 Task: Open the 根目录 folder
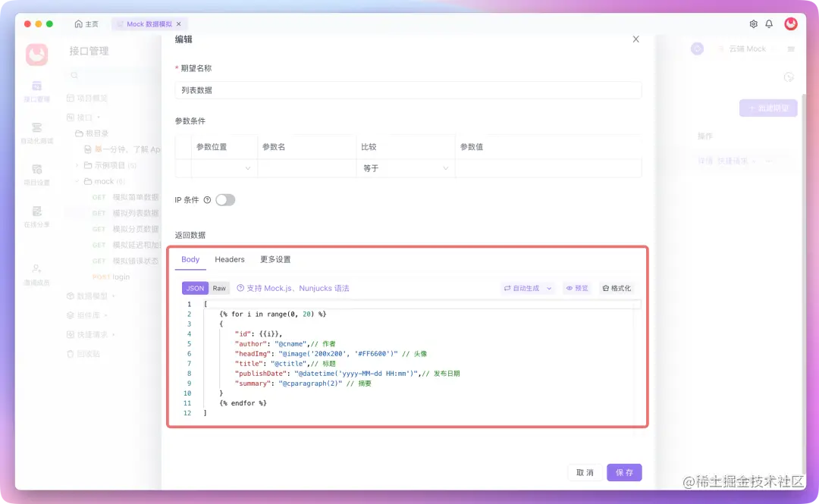pyautogui.click(x=92, y=133)
